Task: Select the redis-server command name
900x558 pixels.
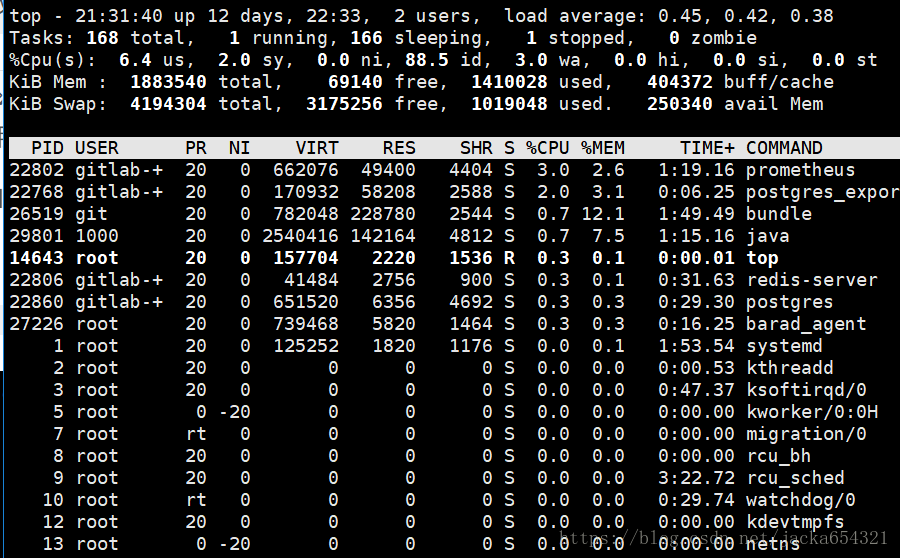Action: [x=812, y=280]
